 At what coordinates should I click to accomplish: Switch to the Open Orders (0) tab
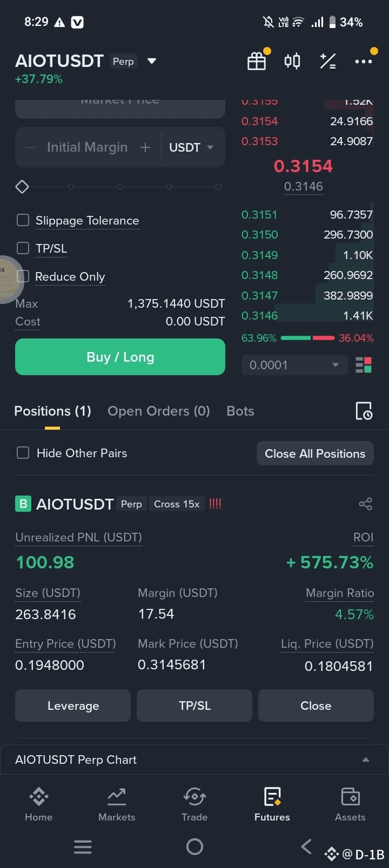(159, 411)
